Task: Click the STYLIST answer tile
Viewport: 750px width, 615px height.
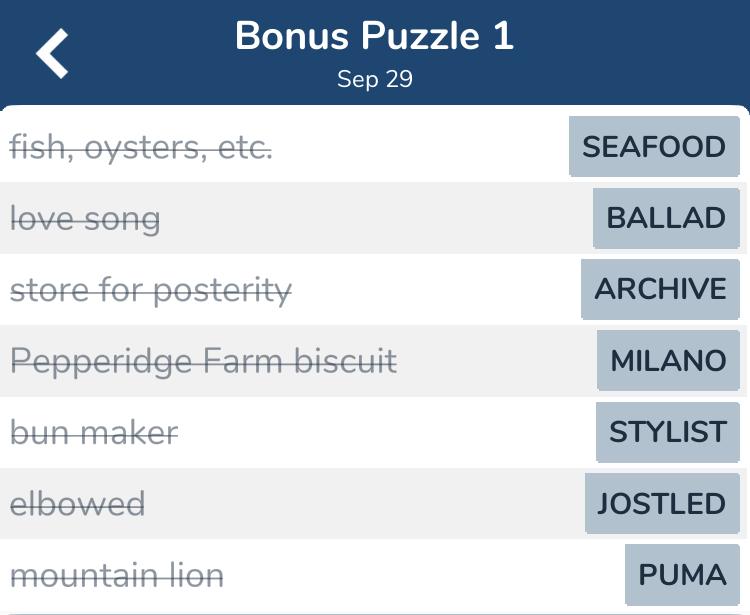Action: pos(667,432)
